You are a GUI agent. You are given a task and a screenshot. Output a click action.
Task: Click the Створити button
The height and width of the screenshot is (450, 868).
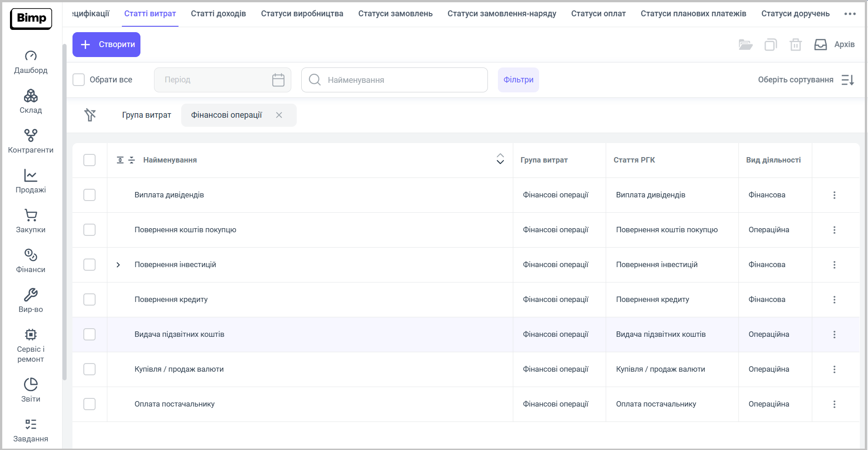[x=106, y=44]
